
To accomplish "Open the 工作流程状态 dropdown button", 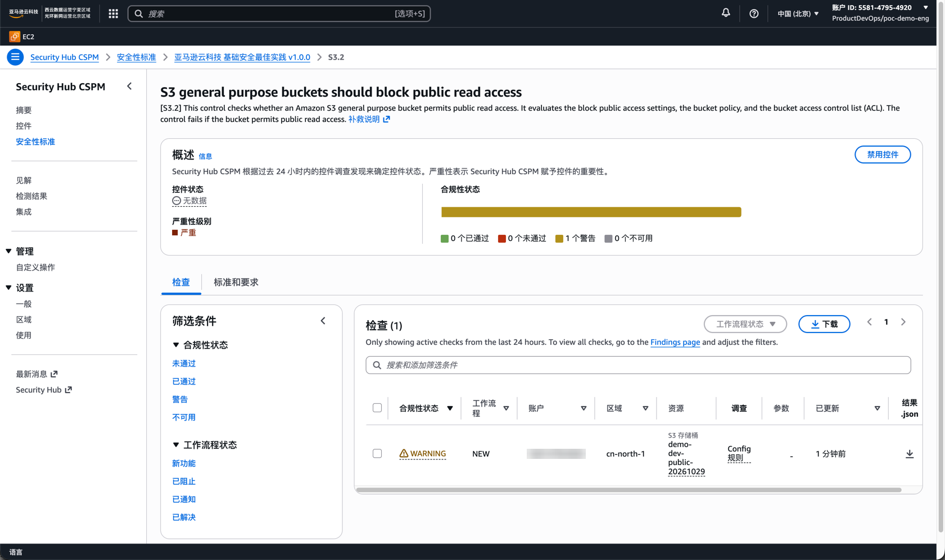I will pos(745,324).
